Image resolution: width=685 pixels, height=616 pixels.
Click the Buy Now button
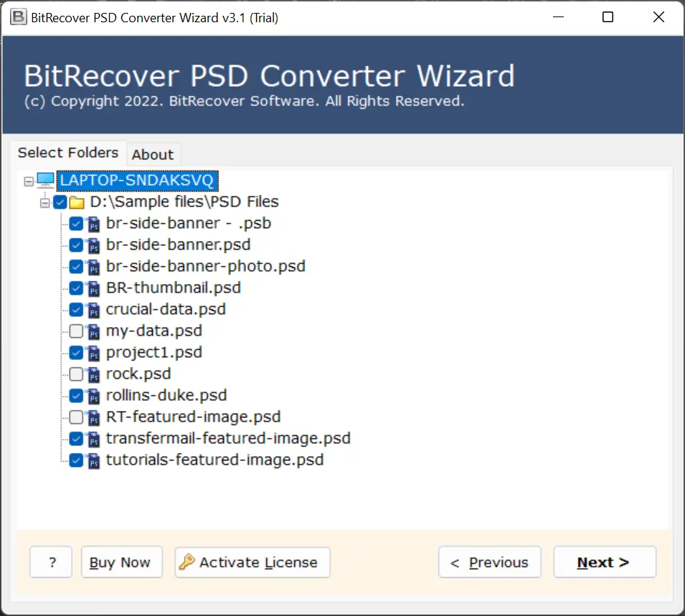(x=122, y=562)
